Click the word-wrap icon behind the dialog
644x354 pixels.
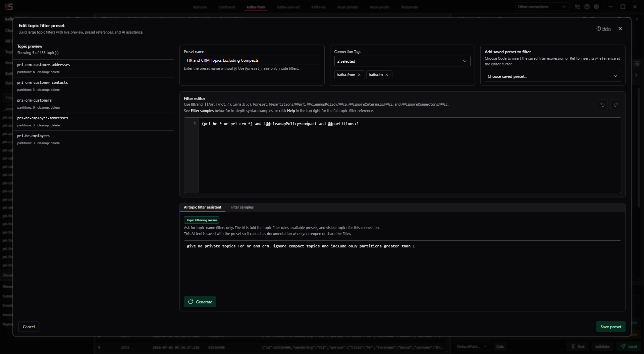point(637,63)
